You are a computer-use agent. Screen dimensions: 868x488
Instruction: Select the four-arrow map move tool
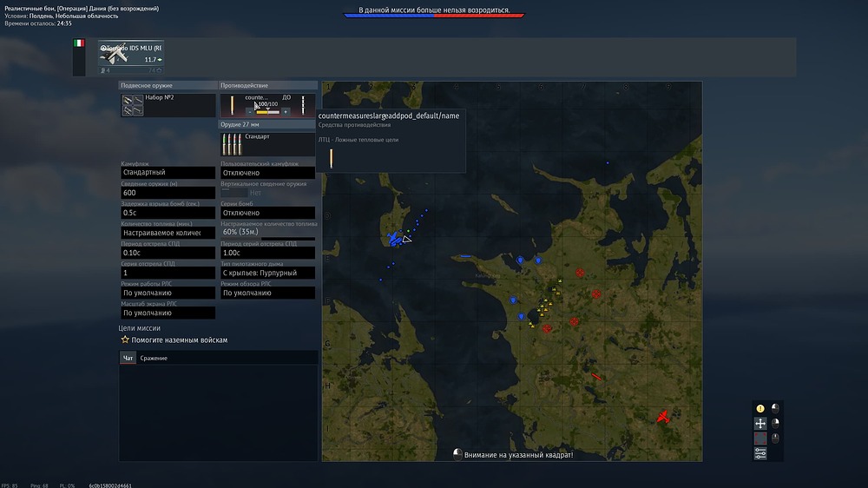(760, 424)
